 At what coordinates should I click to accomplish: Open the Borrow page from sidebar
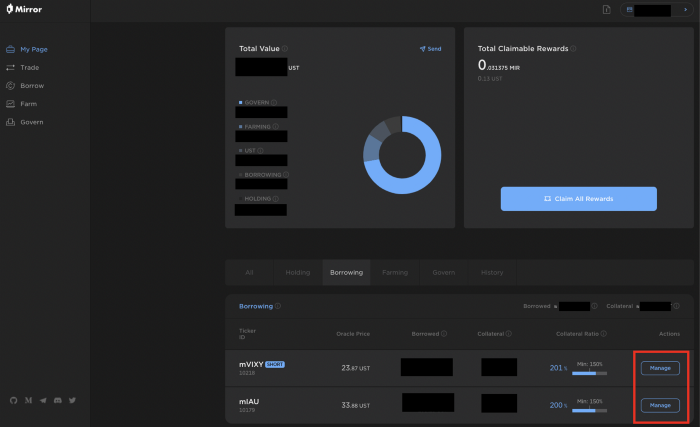32,85
